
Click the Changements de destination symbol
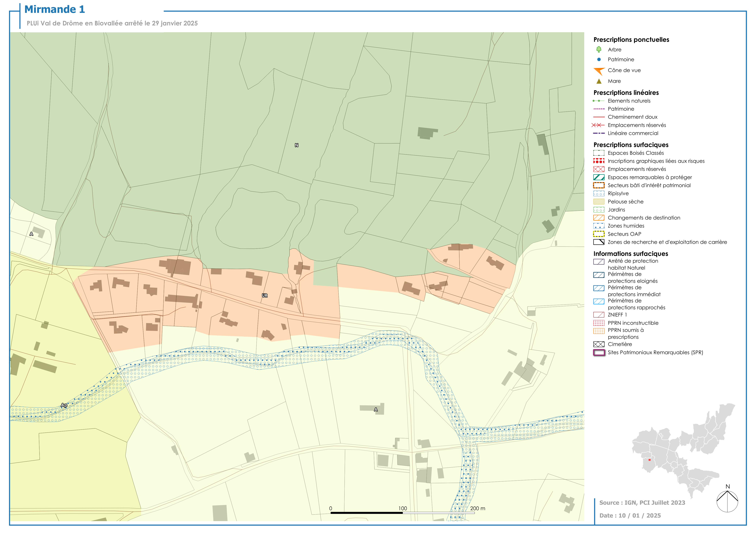pos(599,218)
